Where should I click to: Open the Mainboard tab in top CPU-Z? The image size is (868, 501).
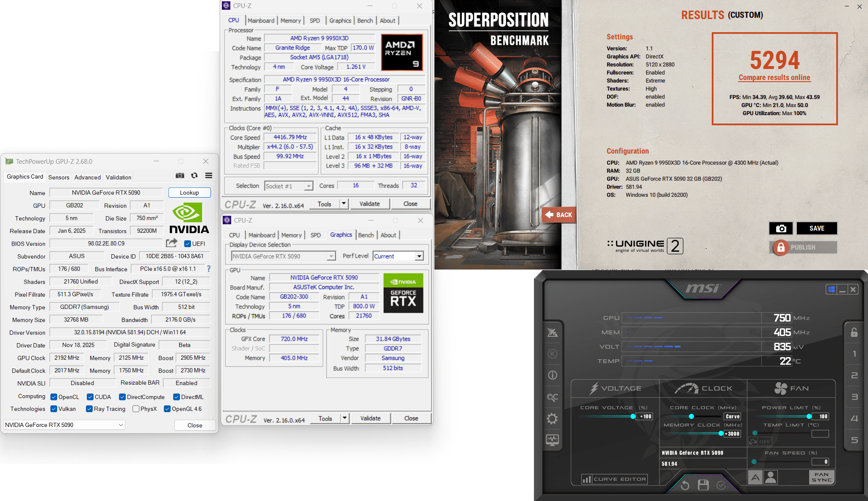tap(261, 20)
